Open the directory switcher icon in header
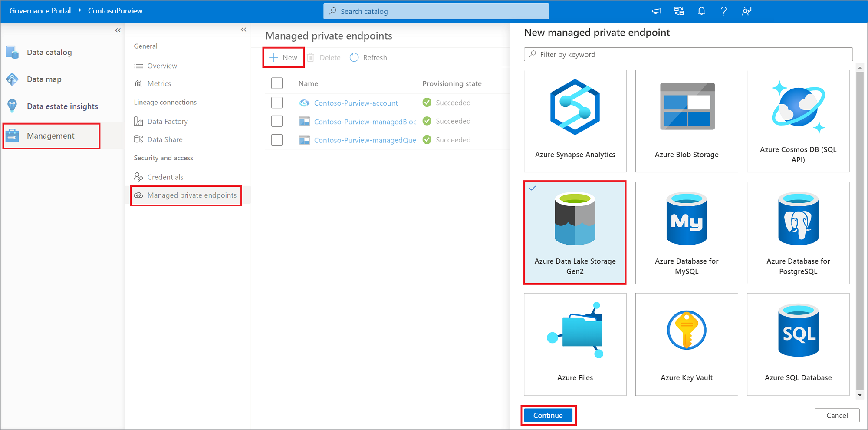This screenshot has height=430, width=868. (679, 11)
